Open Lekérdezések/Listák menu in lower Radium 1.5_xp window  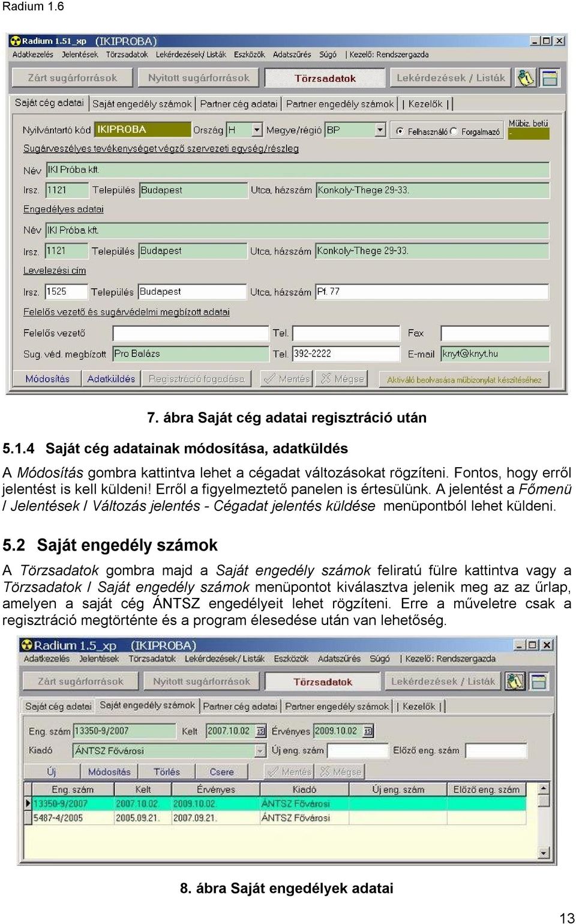click(224, 659)
